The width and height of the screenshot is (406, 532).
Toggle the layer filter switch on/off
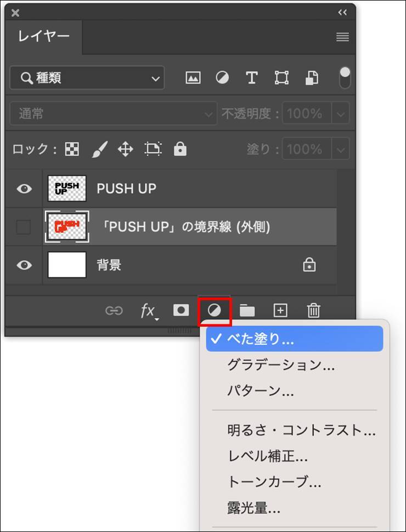click(345, 78)
